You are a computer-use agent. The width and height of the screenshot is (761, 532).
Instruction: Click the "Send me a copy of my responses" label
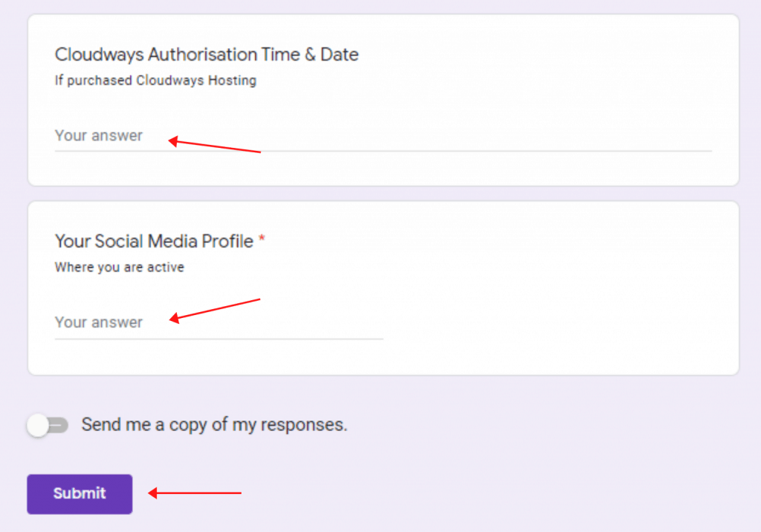214,425
